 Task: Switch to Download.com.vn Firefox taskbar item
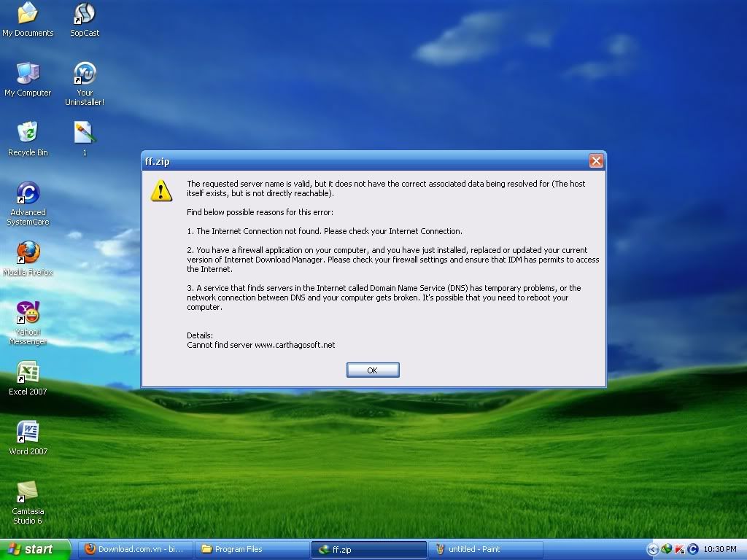[x=136, y=549]
